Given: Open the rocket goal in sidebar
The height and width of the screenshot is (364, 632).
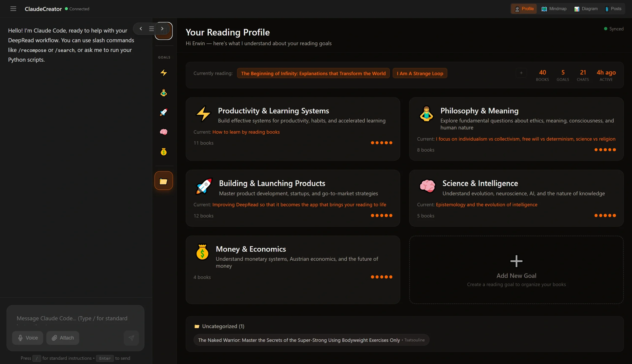Looking at the screenshot, I should [164, 112].
